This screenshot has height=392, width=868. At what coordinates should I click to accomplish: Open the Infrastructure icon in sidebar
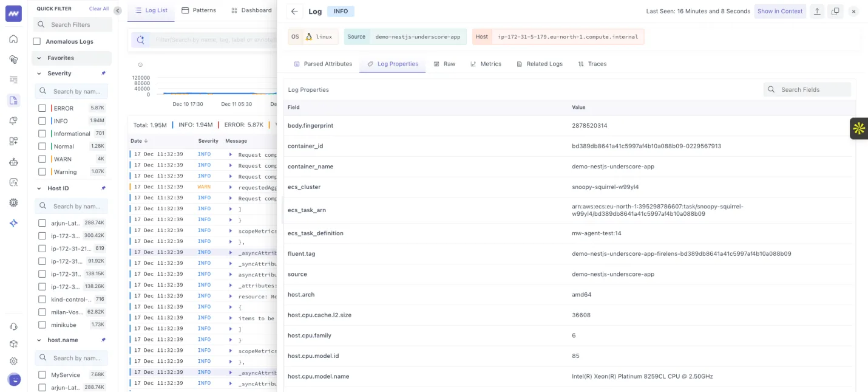pos(13,60)
